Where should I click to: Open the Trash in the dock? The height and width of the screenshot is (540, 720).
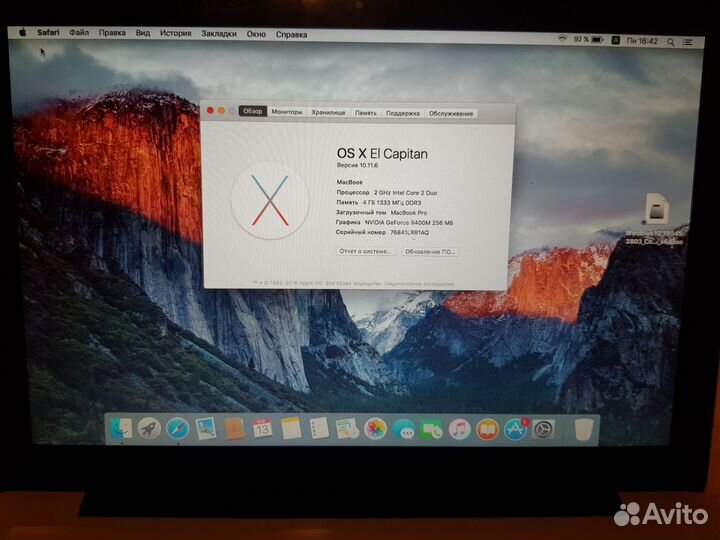584,430
